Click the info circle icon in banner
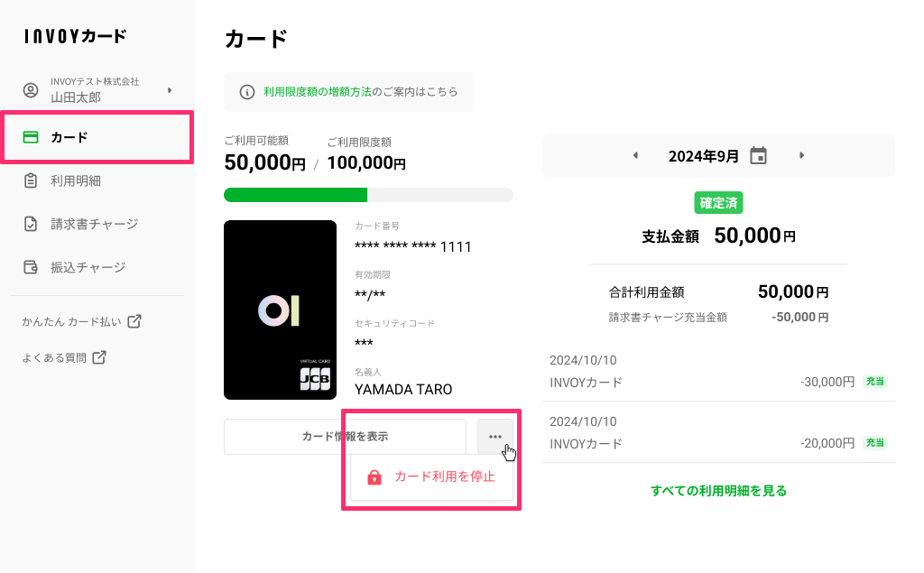The width and height of the screenshot is (924, 573). coord(247,92)
